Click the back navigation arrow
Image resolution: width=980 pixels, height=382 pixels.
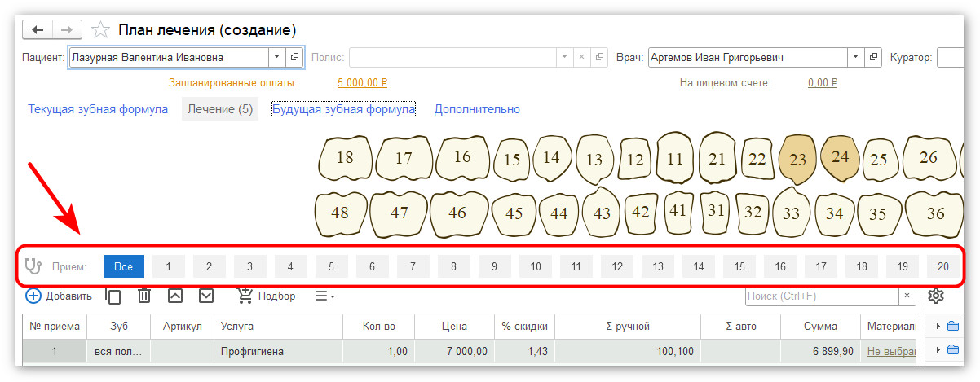point(38,29)
